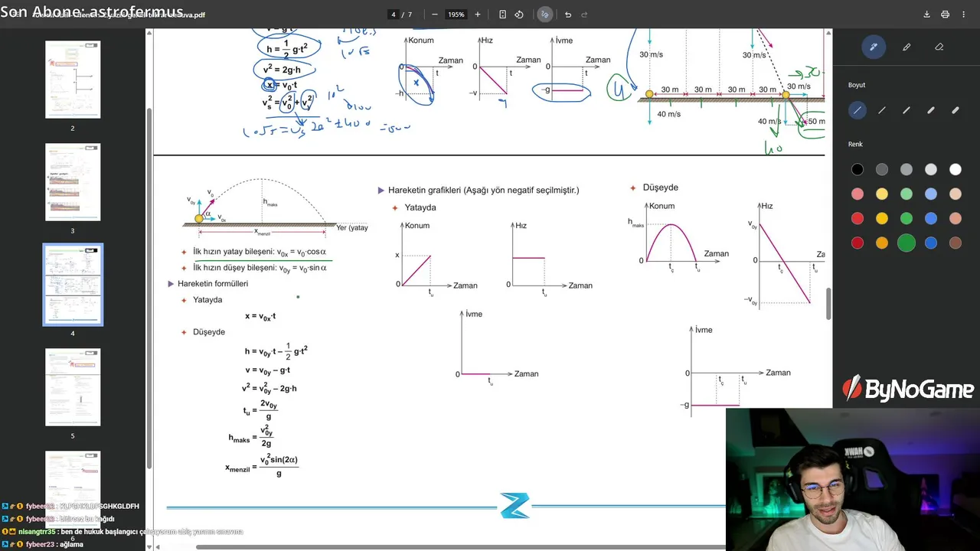Rotate the PDF counterclockwise

(519, 15)
